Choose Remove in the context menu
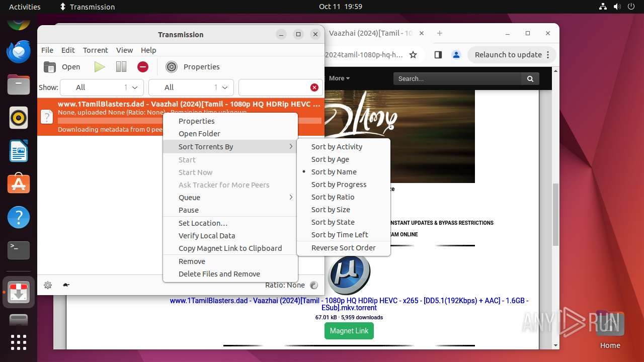The height and width of the screenshot is (362, 644). pos(230,261)
